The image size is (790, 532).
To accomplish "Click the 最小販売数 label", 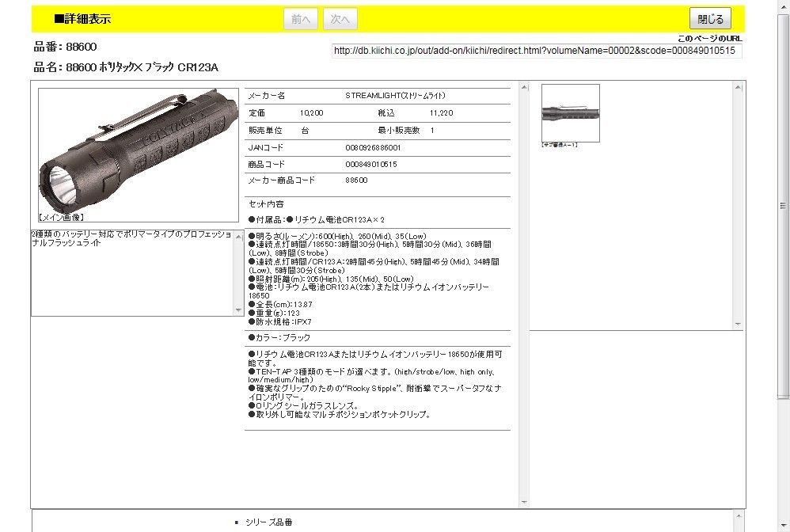I will tap(398, 130).
